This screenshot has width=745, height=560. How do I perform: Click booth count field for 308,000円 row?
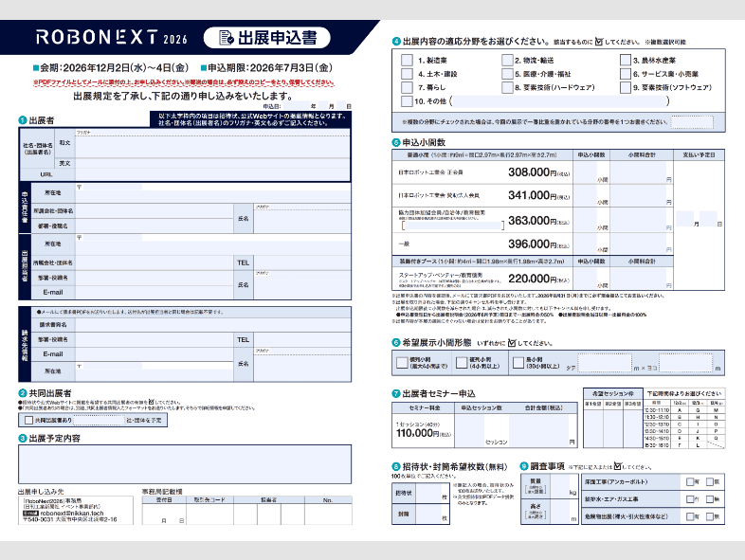590,172
